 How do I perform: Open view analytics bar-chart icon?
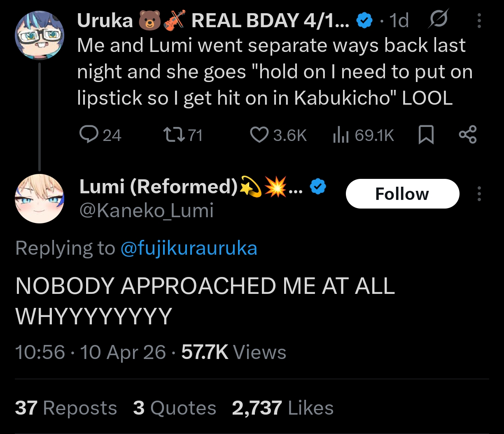click(x=341, y=135)
